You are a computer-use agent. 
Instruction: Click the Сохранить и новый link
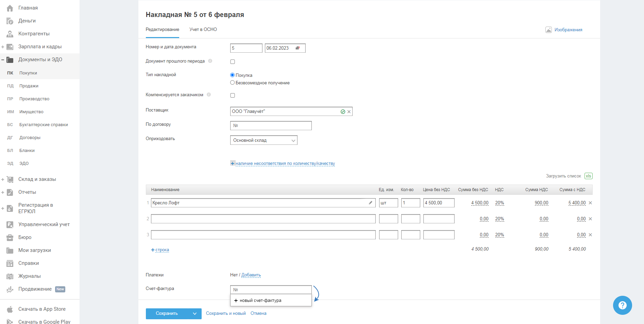[x=226, y=313]
